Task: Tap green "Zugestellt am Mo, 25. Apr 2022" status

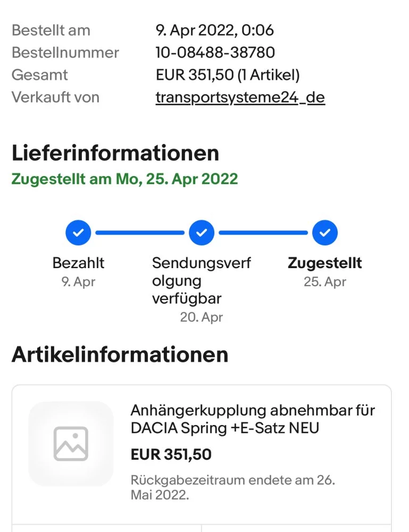Action: coord(124,179)
